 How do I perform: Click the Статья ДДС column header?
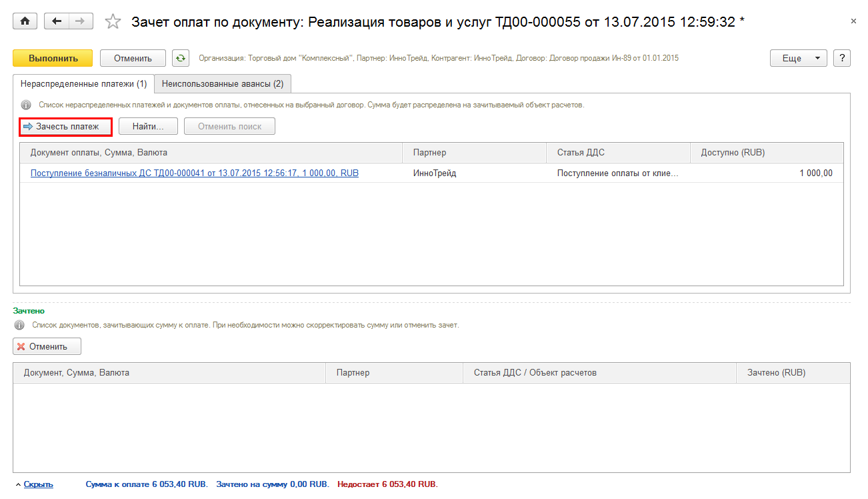581,153
